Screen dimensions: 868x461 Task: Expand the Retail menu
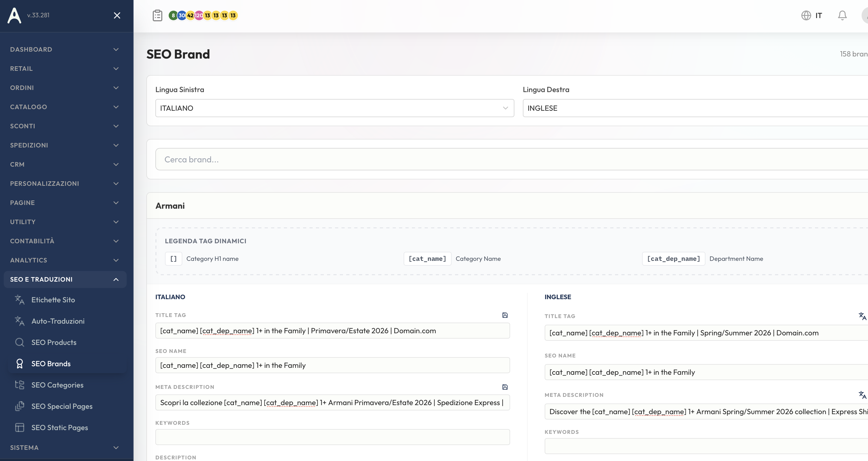pyautogui.click(x=65, y=69)
